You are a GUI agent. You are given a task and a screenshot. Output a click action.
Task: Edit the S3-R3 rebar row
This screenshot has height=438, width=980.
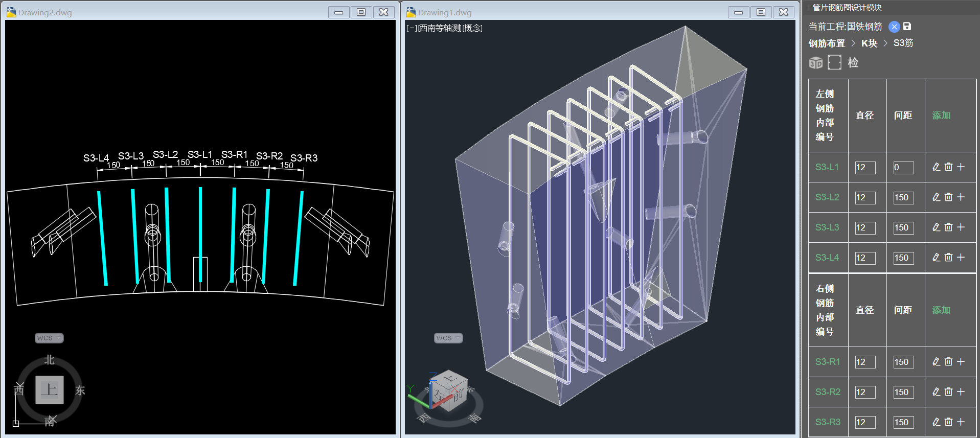936,422
